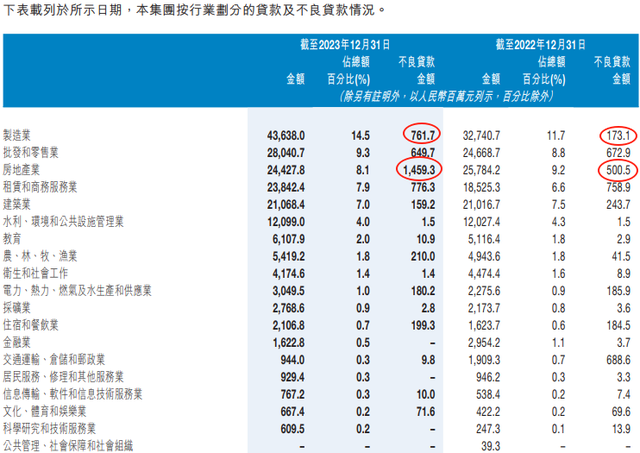640x453 pixels.
Task: Click the 農、林、牧、漁業 row label
Action: (x=40, y=256)
